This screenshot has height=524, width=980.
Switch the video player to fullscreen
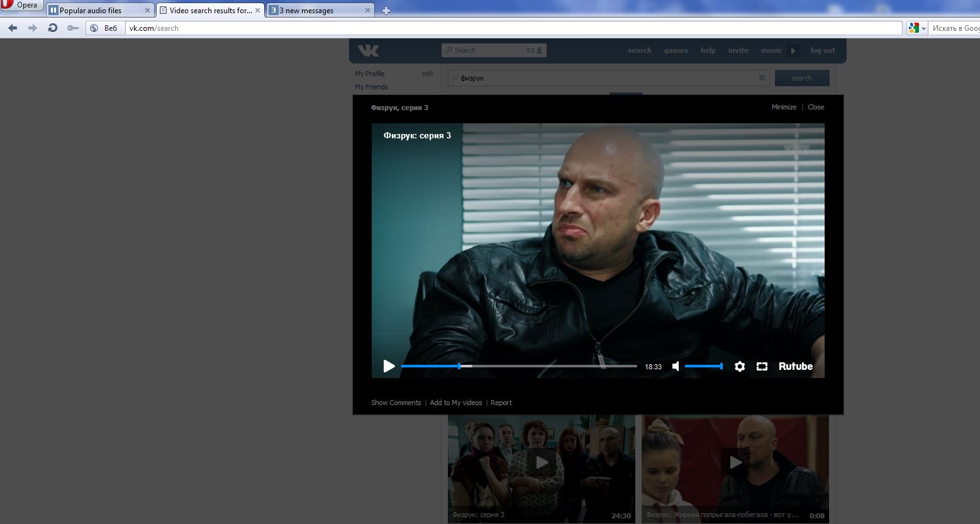[x=762, y=366]
